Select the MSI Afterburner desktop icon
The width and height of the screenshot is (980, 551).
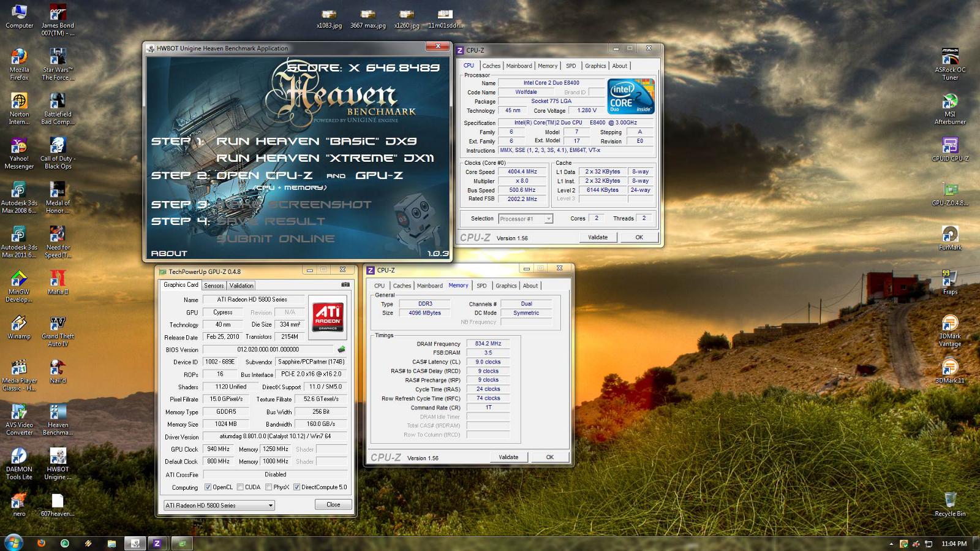950,108
